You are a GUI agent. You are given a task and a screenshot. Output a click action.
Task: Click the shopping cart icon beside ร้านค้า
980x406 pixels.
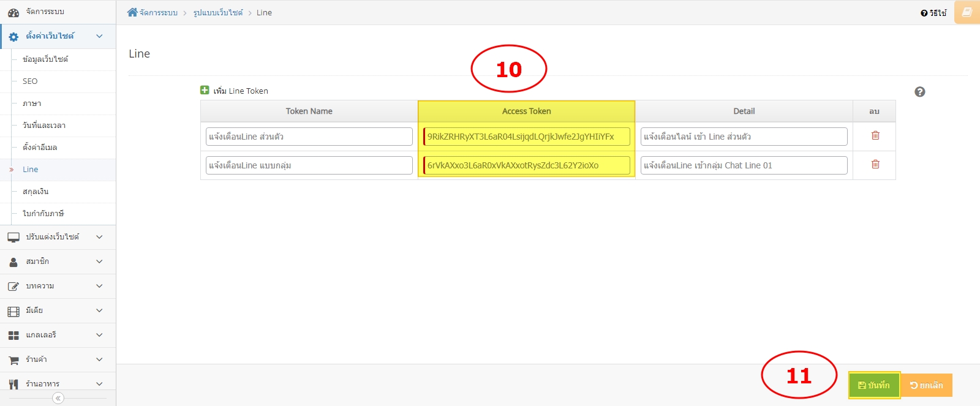[13, 360]
